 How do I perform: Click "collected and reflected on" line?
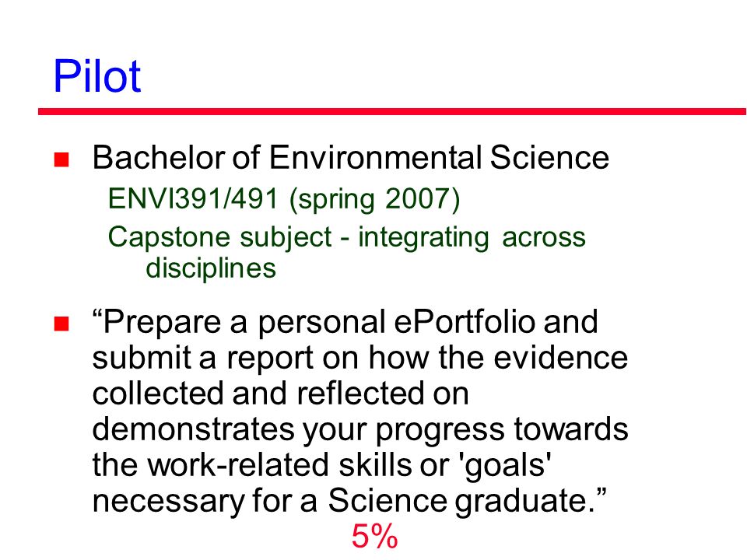coord(281,394)
